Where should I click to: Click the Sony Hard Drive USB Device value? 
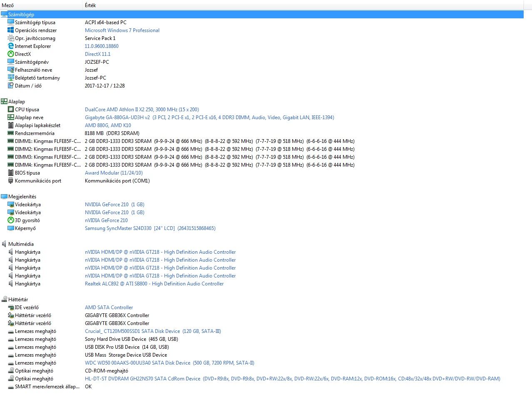(x=132, y=339)
